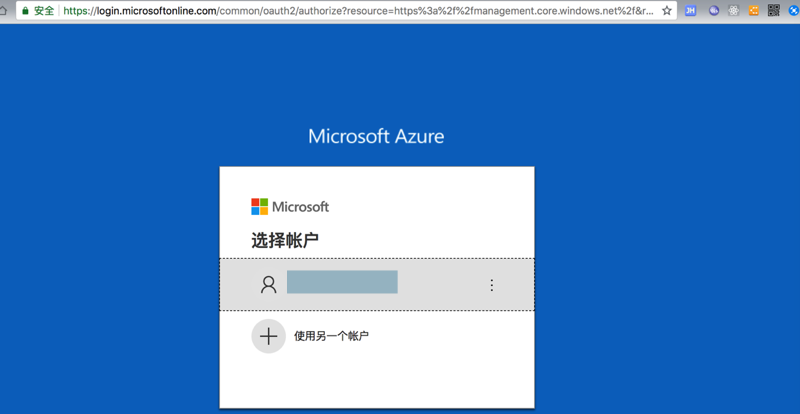Select the redacted existing account entry
This screenshot has width=800, height=414.
(x=377, y=284)
